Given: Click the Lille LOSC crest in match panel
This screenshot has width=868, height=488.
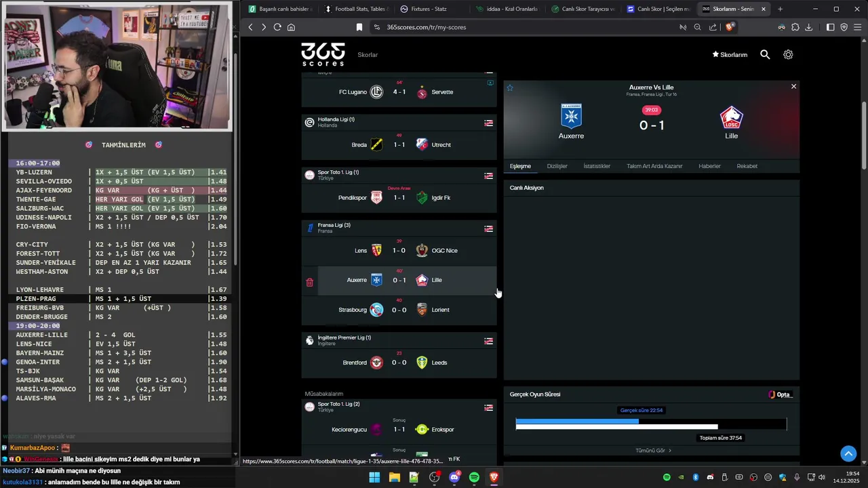Looking at the screenshot, I should (731, 117).
